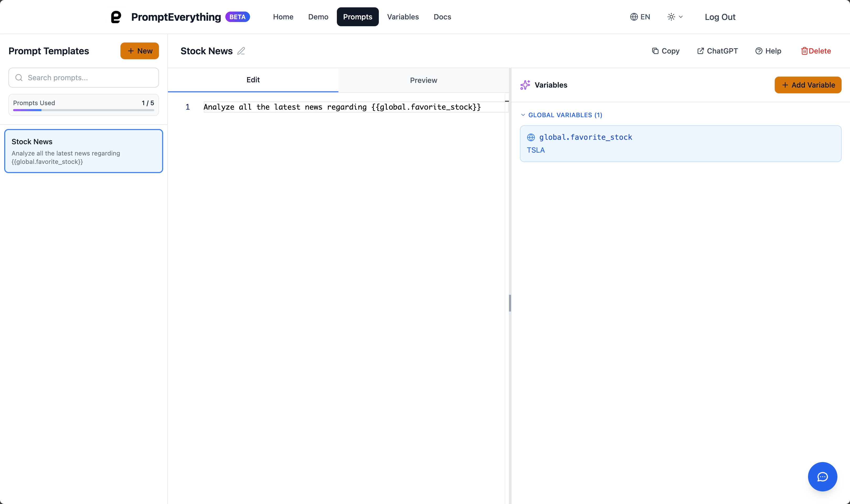850x504 pixels.
Task: Click Log Out link
Action: point(720,17)
